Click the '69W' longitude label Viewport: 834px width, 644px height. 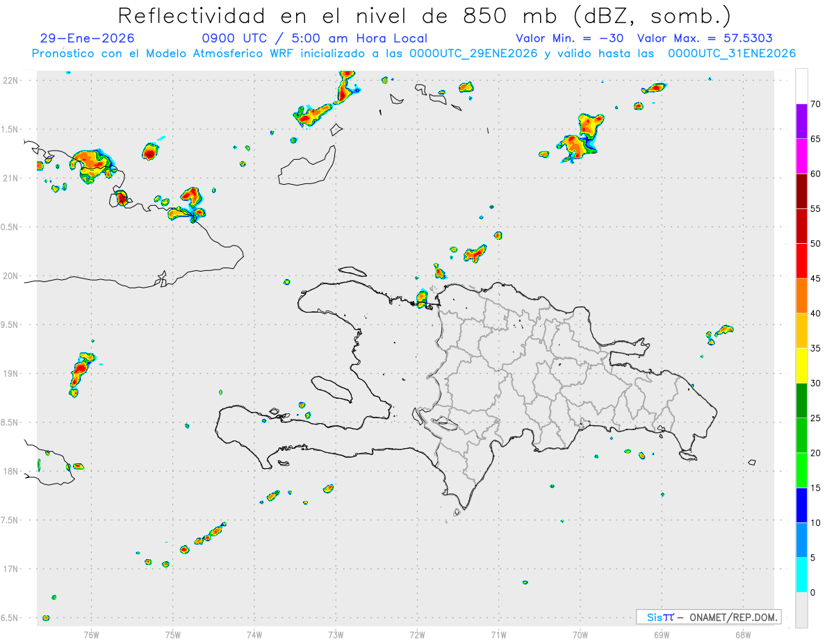click(x=662, y=634)
